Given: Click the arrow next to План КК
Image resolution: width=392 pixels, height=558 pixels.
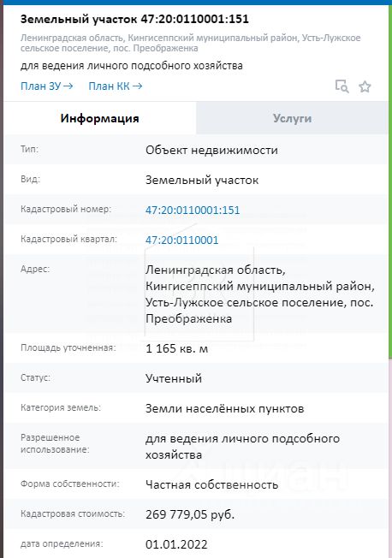Looking at the screenshot, I should (x=138, y=86).
